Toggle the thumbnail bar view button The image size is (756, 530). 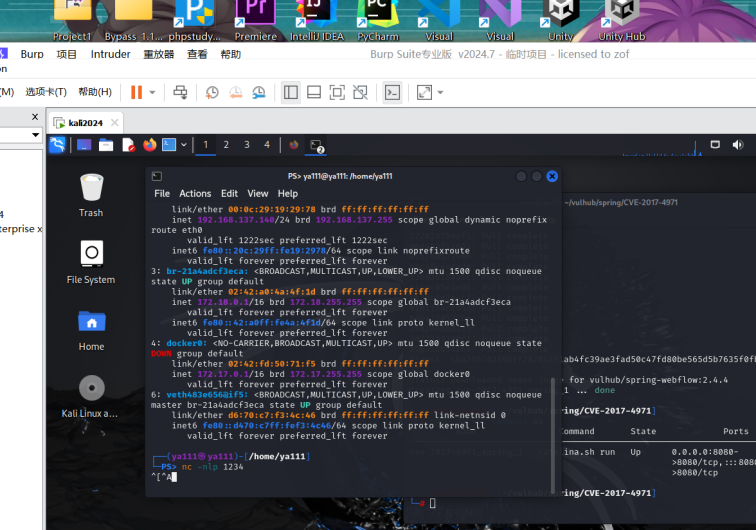coord(314,92)
